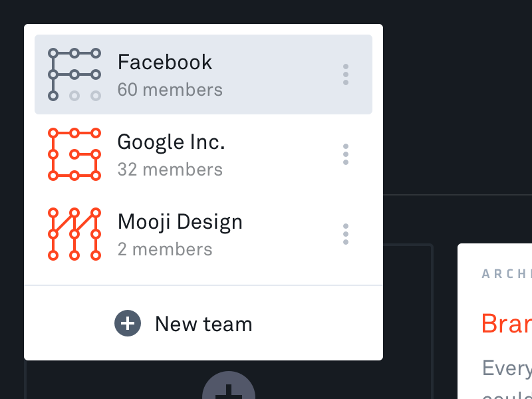Click the "ARCH" category label on card
The image size is (532, 399).
click(506, 273)
